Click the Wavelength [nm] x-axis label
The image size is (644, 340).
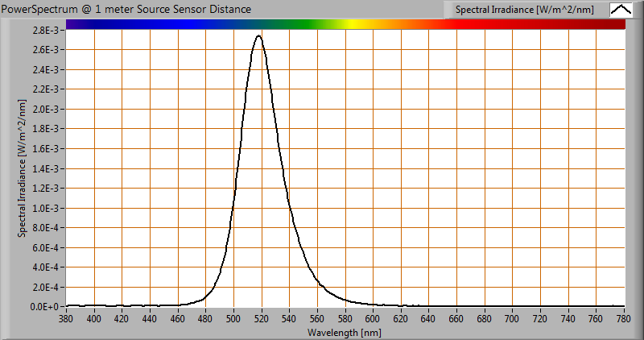tap(345, 331)
